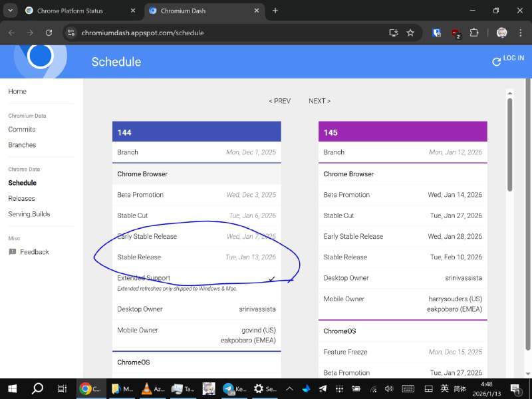Click the Chromium Dash logo
The height and width of the screenshot is (399, 532).
point(41,58)
